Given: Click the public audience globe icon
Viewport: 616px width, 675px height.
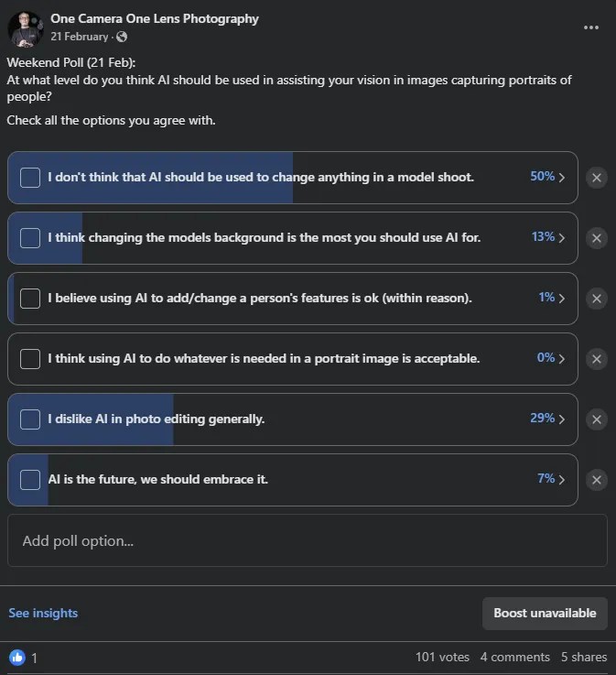Looking at the screenshot, I should (122, 38).
